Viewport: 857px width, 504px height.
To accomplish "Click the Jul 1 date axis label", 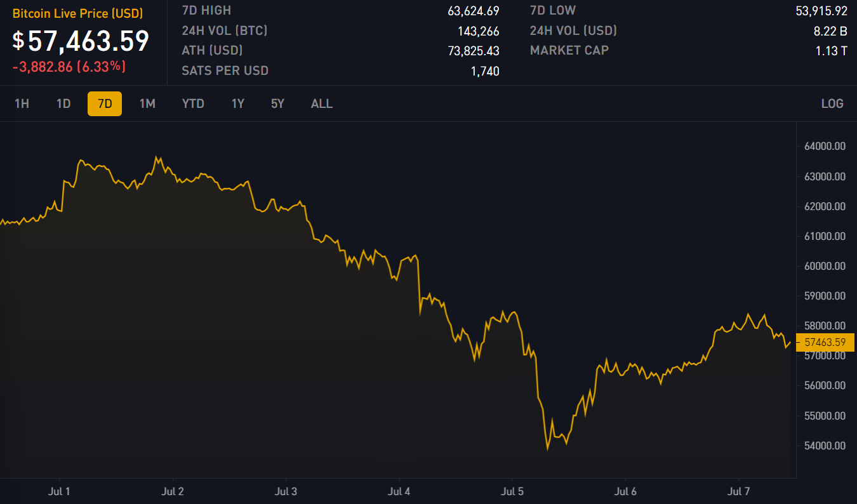I will [59, 491].
